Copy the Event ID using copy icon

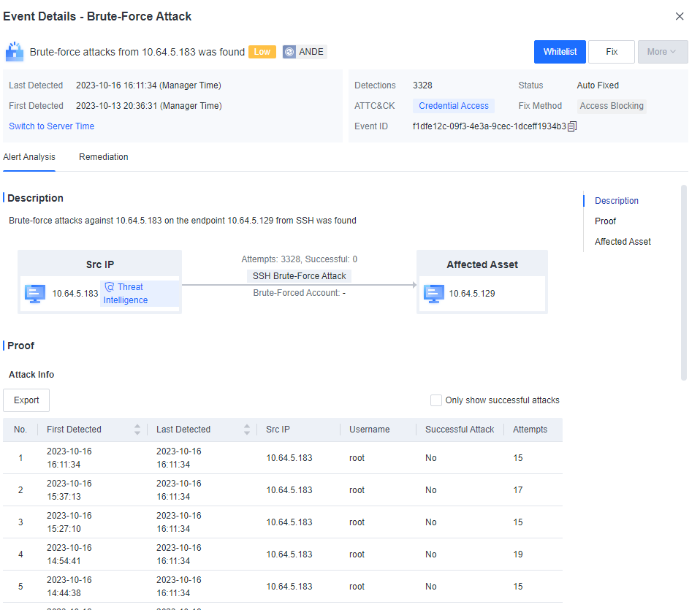(572, 126)
